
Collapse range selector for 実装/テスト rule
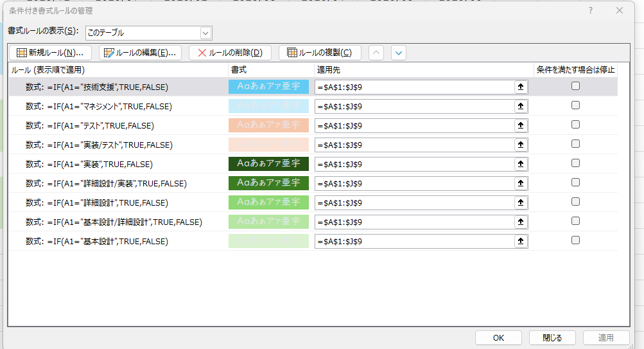521,145
